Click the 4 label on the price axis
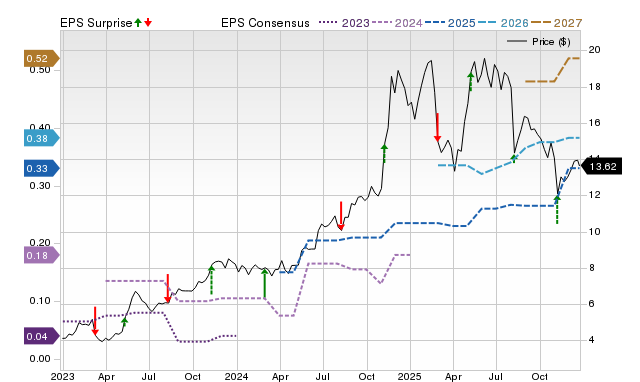 click(591, 340)
